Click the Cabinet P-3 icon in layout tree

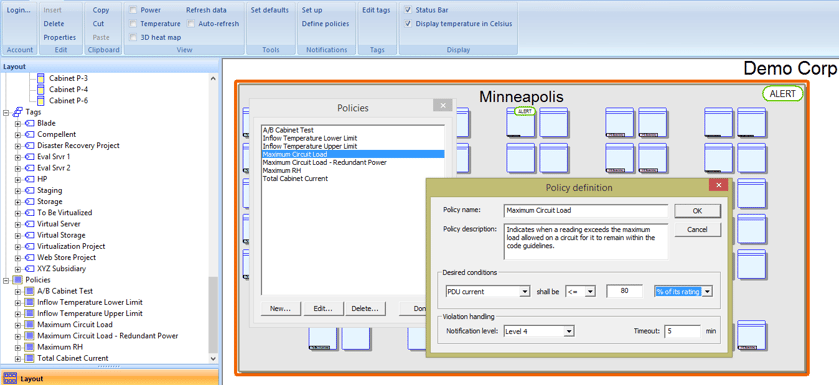click(x=41, y=78)
